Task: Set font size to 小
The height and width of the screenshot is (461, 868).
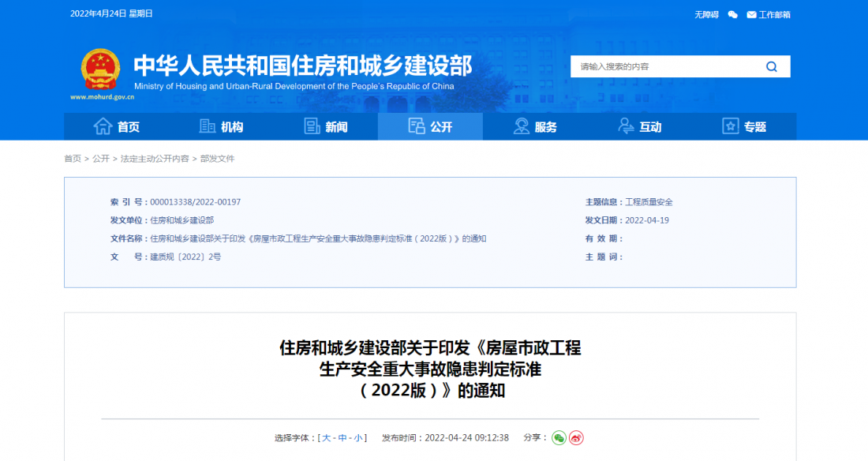Action: click(358, 438)
